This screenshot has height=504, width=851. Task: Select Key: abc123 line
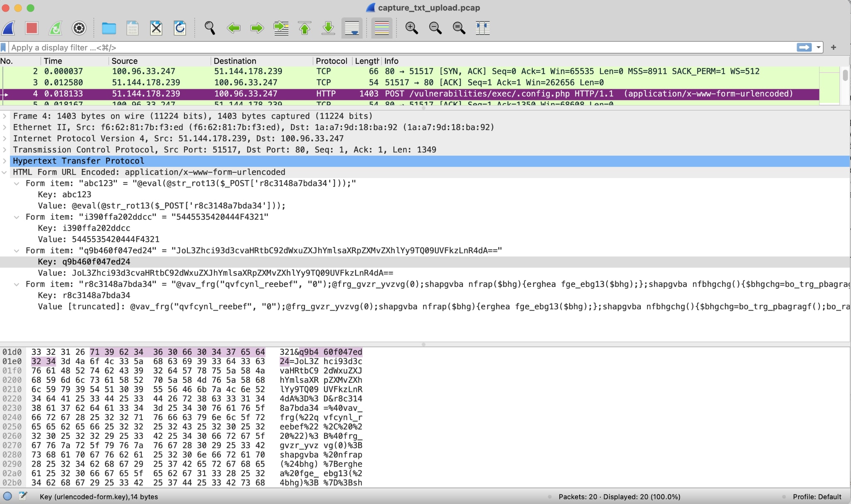pyautogui.click(x=425, y=195)
